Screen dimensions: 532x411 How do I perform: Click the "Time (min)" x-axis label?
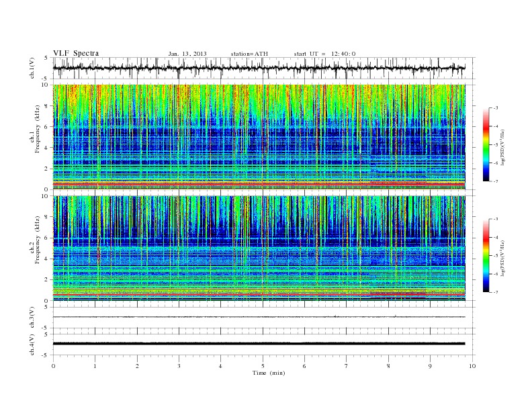(269, 373)
